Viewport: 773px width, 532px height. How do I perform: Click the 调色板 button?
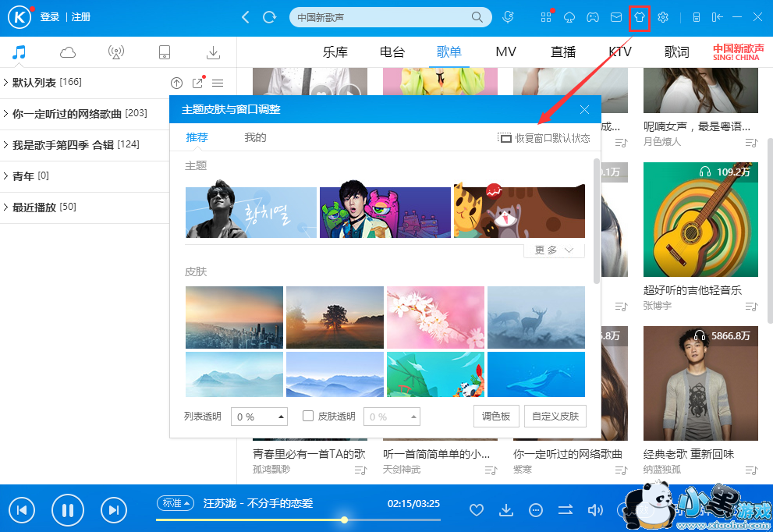[x=496, y=417]
